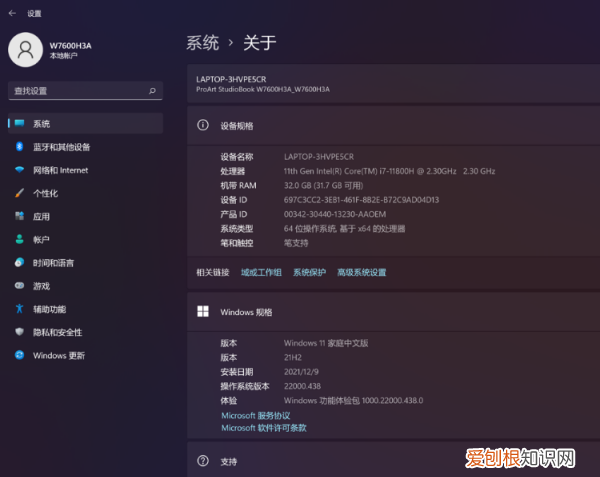Collapse the 设备规格 section header
Viewport: 600px width, 477px height.
coord(393,125)
